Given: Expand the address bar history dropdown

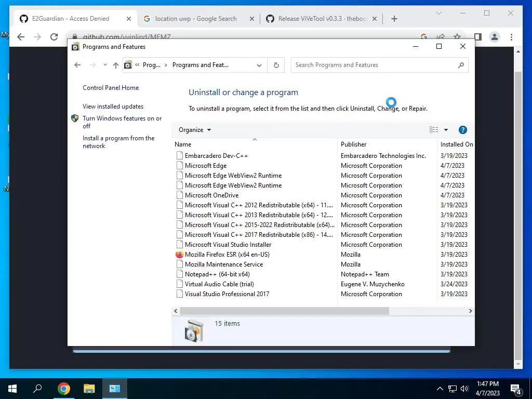Looking at the screenshot, I should point(259,65).
